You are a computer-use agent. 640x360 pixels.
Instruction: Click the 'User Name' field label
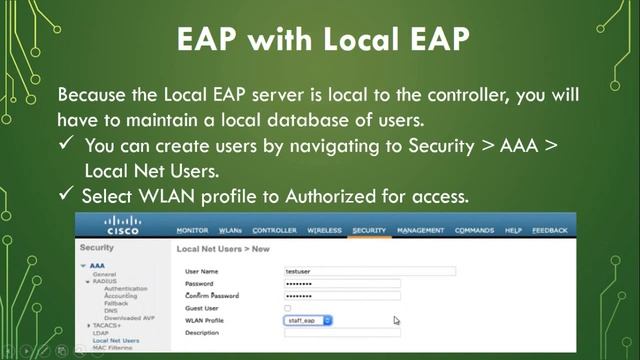(202, 271)
